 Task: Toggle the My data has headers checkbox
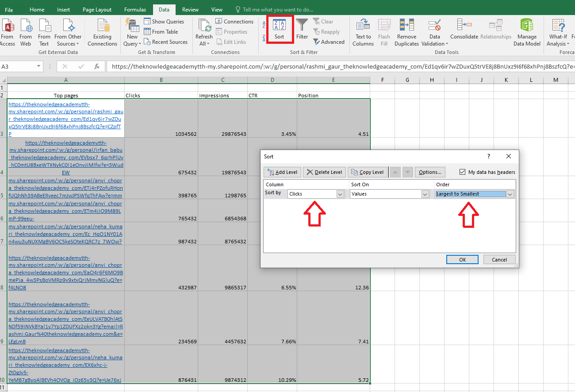pyautogui.click(x=462, y=172)
